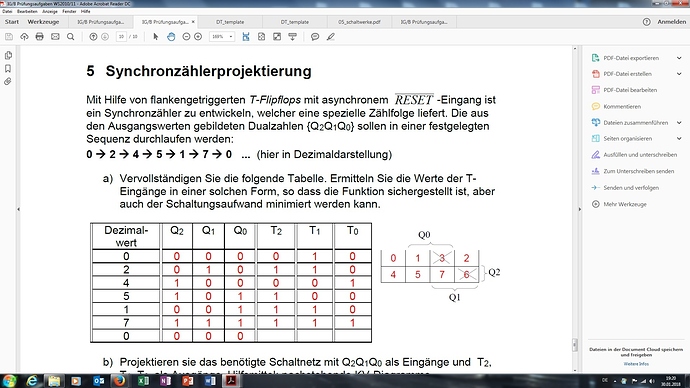Open Internet Explorer from taskbar
This screenshot has width=690, height=388.
(32, 381)
